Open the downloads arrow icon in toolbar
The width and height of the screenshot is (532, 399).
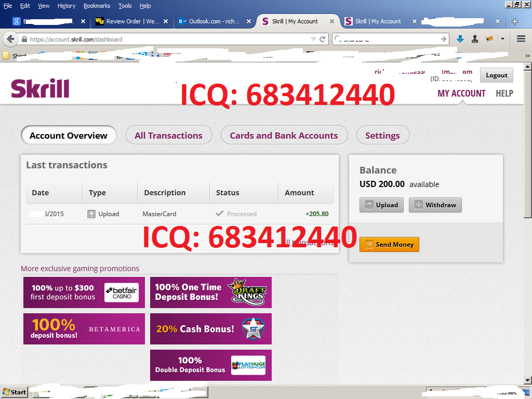click(460, 39)
